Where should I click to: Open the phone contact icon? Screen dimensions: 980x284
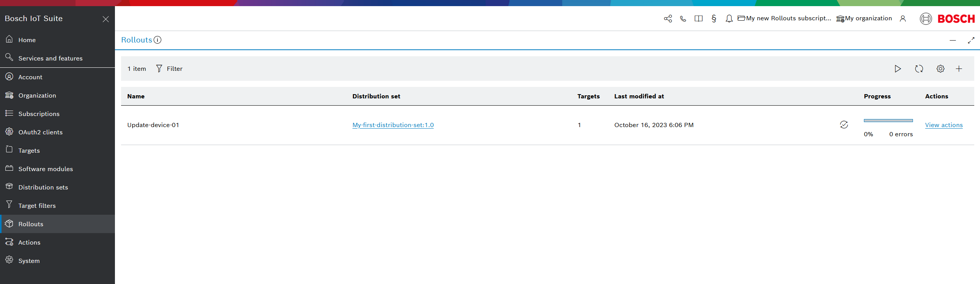(x=683, y=19)
